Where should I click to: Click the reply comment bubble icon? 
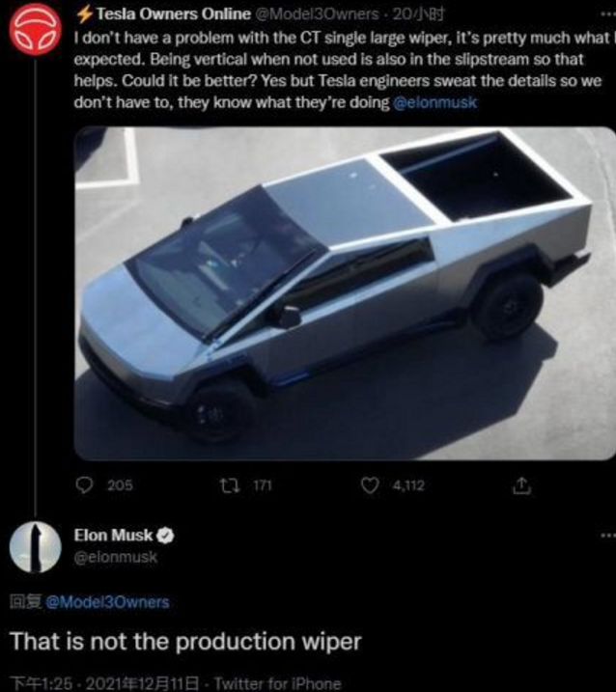(84, 485)
